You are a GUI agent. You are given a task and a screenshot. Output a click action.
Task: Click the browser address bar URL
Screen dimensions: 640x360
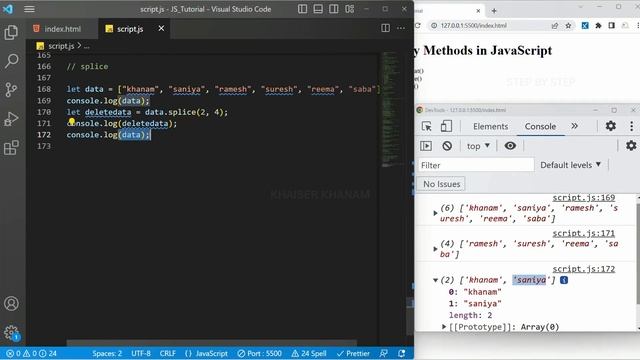(473, 25)
